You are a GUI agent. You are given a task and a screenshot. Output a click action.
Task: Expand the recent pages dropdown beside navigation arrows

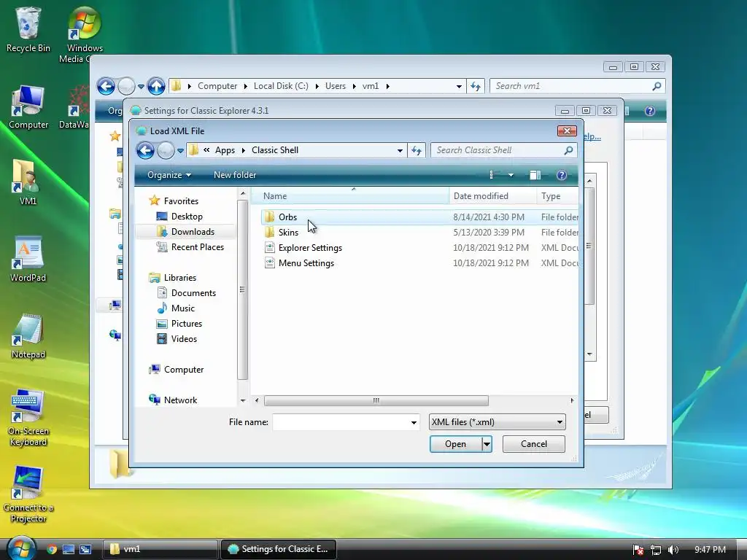click(x=180, y=151)
